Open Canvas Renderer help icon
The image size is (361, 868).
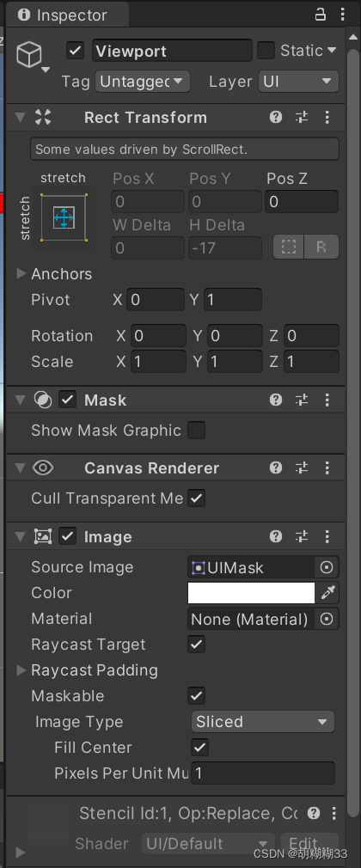[x=276, y=468]
